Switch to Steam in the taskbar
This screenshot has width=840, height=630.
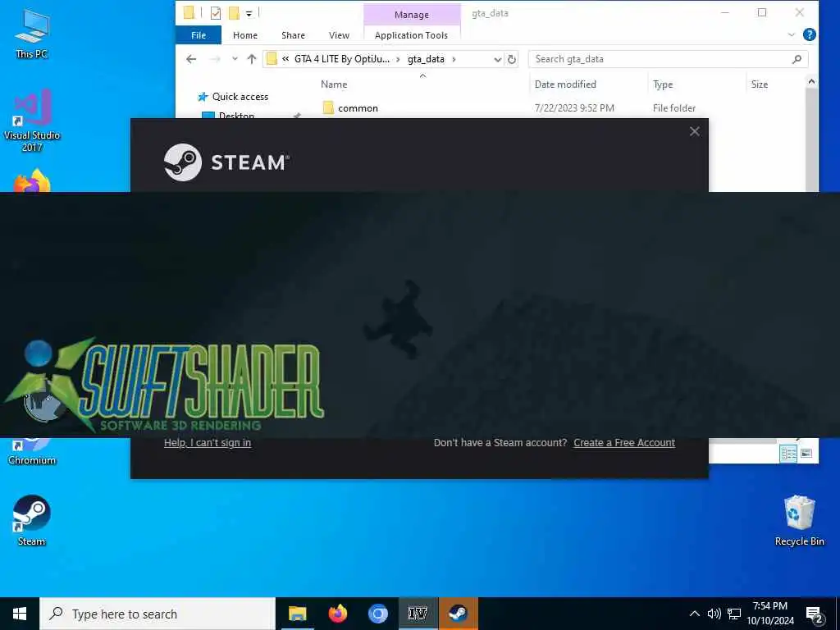click(458, 614)
